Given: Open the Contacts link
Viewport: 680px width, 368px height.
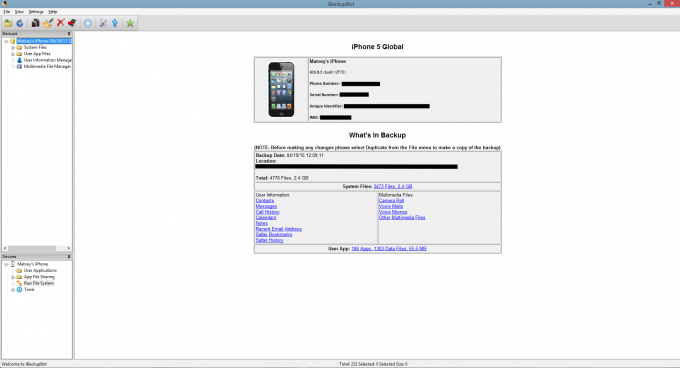Looking at the screenshot, I should click(265, 201).
